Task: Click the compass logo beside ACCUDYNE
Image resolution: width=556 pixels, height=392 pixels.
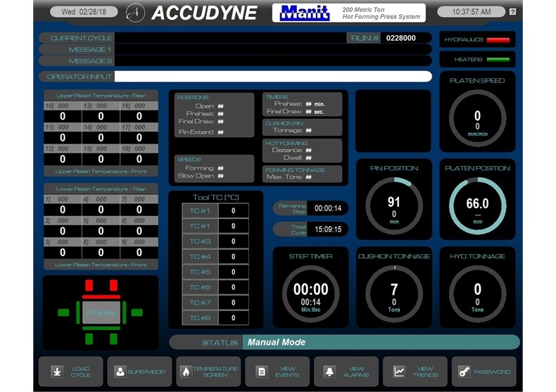Action: pos(137,13)
